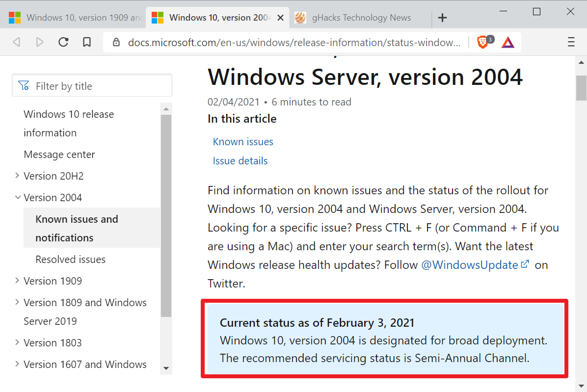Minimize the browser window
587x392 pixels.
(504, 12)
